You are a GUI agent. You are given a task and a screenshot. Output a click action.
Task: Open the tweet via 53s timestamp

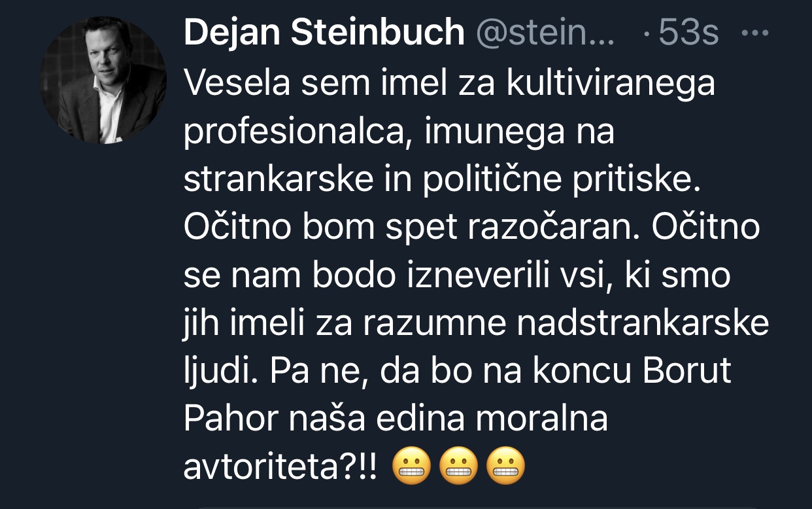(x=688, y=33)
